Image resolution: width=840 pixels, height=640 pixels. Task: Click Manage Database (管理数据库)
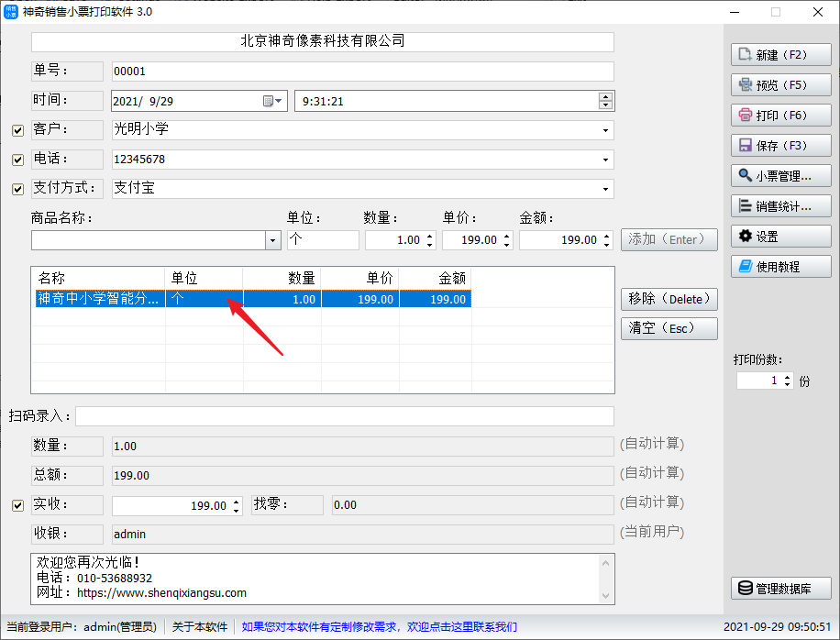(780, 589)
